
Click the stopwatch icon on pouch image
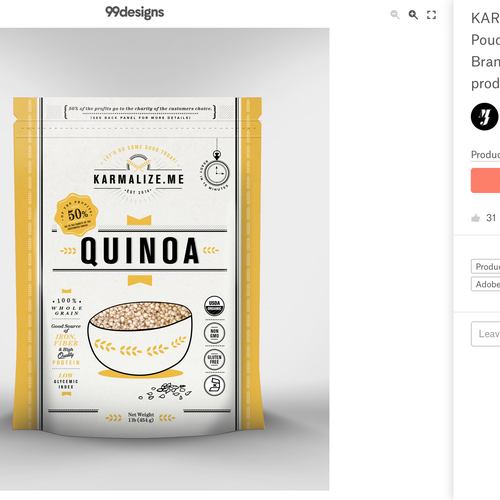point(217,171)
